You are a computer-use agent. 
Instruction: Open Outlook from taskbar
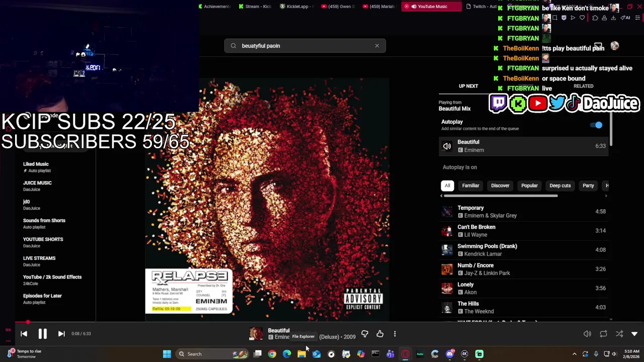click(316, 354)
